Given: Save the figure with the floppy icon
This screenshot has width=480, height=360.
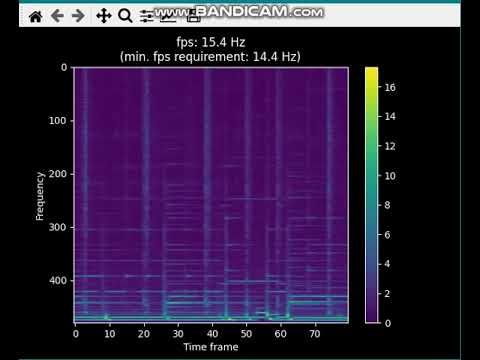Looking at the screenshot, I should tap(194, 16).
